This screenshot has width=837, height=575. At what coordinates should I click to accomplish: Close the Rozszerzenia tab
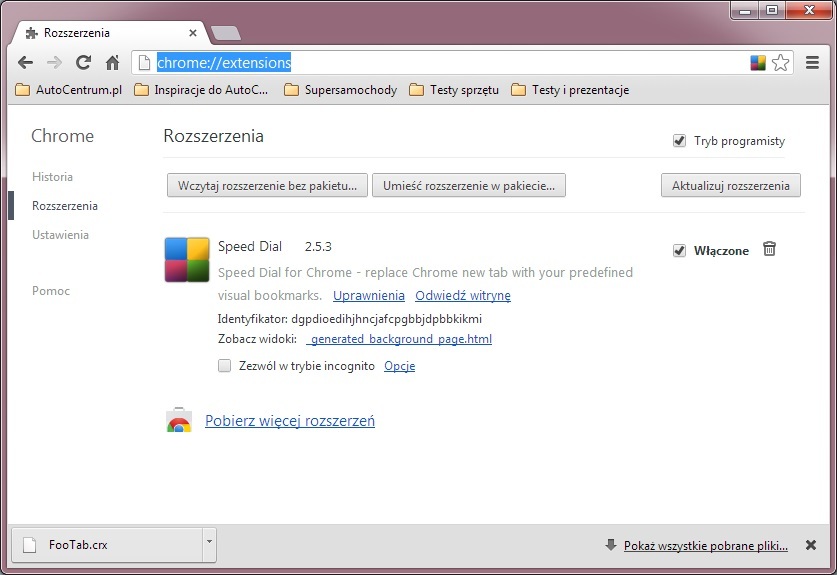193,33
